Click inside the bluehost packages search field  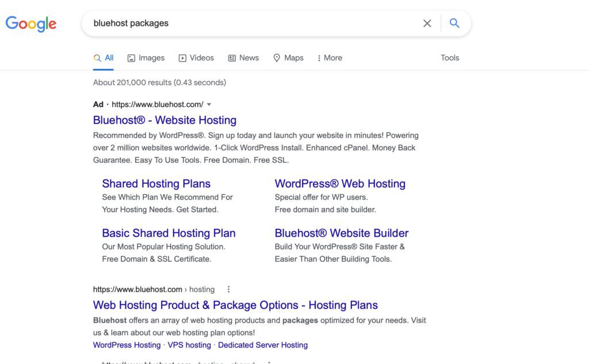252,24
